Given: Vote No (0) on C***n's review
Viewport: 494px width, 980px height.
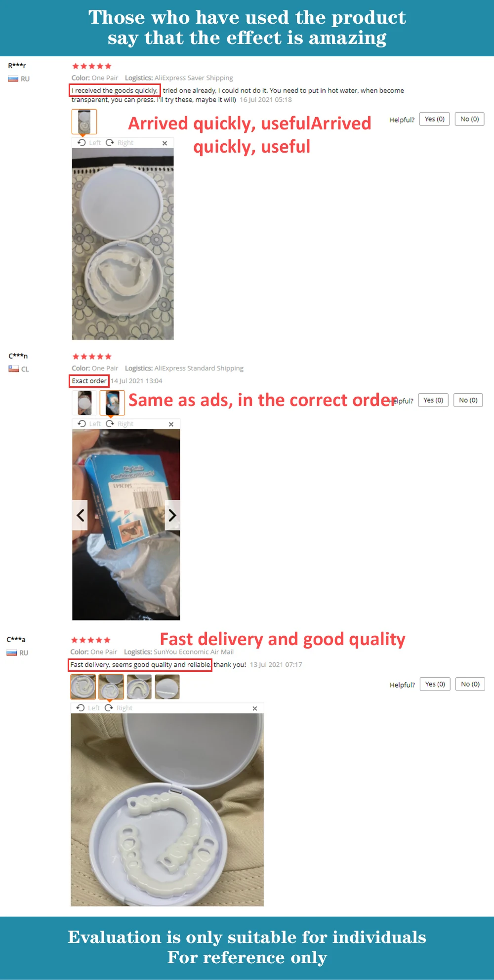Looking at the screenshot, I should 468,400.
